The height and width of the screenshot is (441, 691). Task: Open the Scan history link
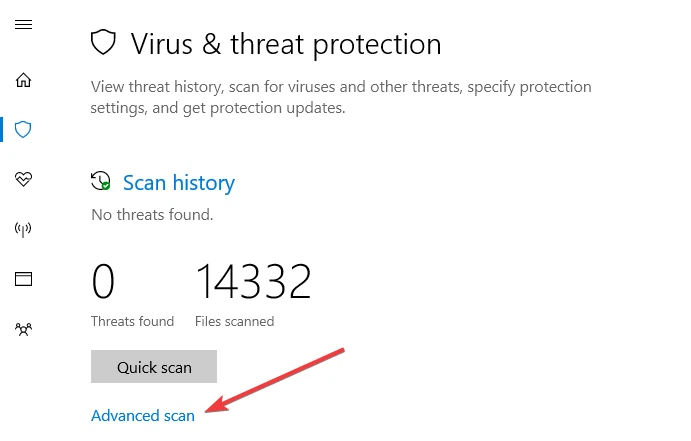coord(178,183)
